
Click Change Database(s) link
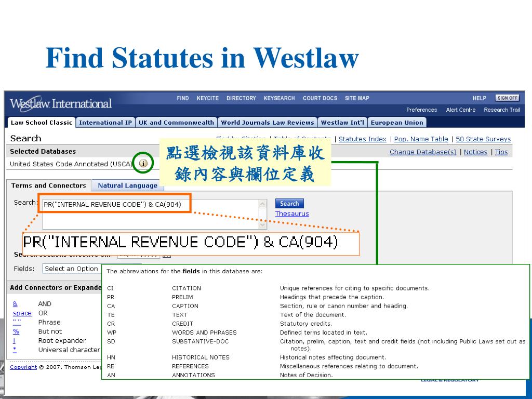click(423, 152)
